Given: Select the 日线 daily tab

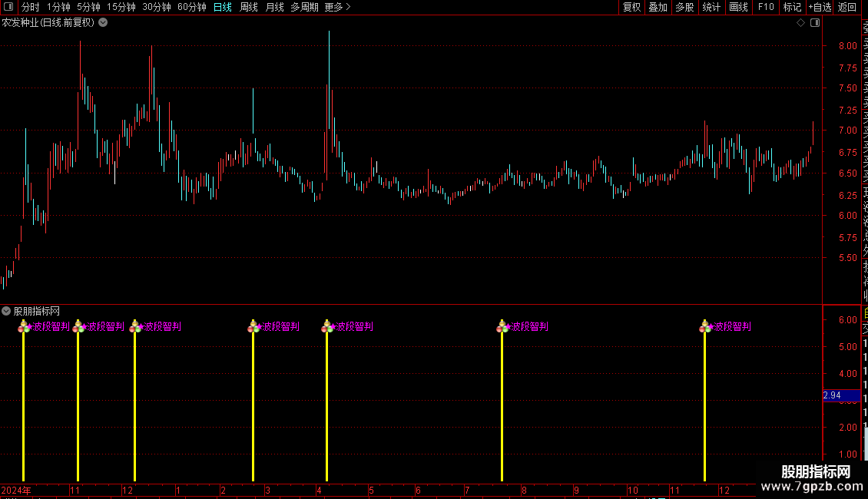Looking at the screenshot, I should pyautogui.click(x=223, y=7).
